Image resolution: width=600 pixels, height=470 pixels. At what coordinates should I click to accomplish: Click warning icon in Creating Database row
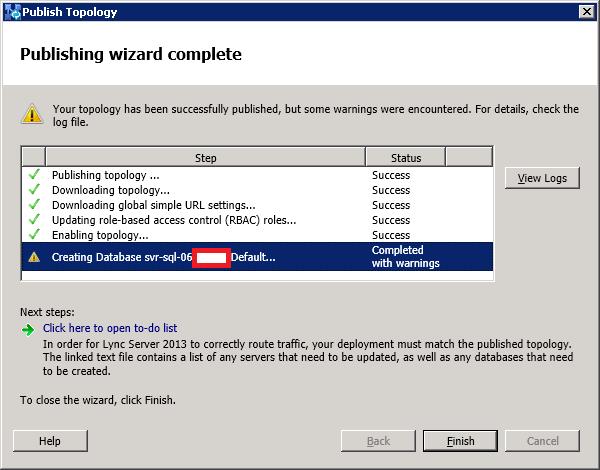[x=34, y=257]
